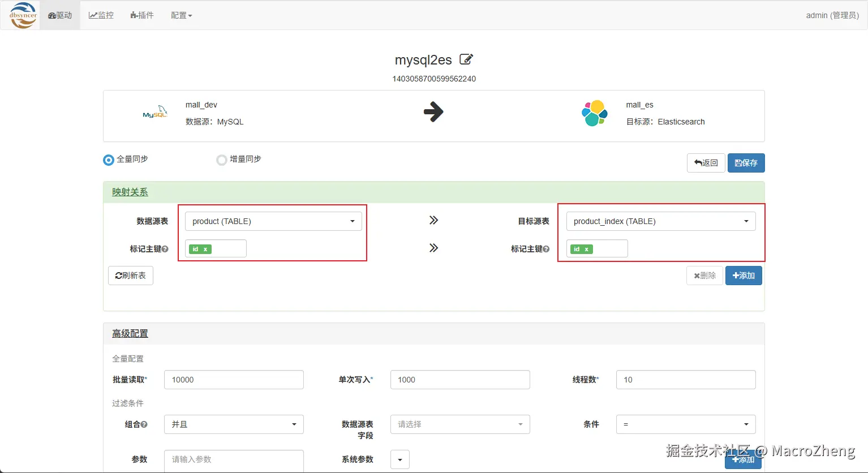Remove id tag from target primary key
This screenshot has height=473, width=868.
pyautogui.click(x=587, y=249)
